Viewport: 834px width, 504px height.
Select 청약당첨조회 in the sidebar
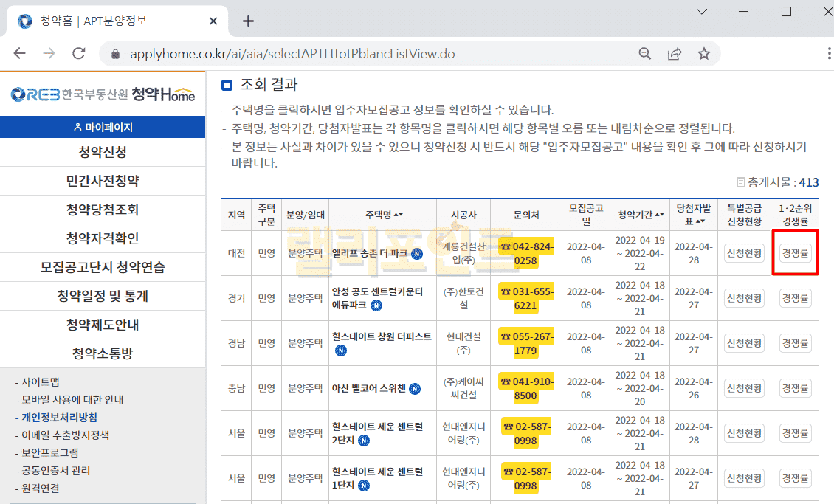(103, 210)
